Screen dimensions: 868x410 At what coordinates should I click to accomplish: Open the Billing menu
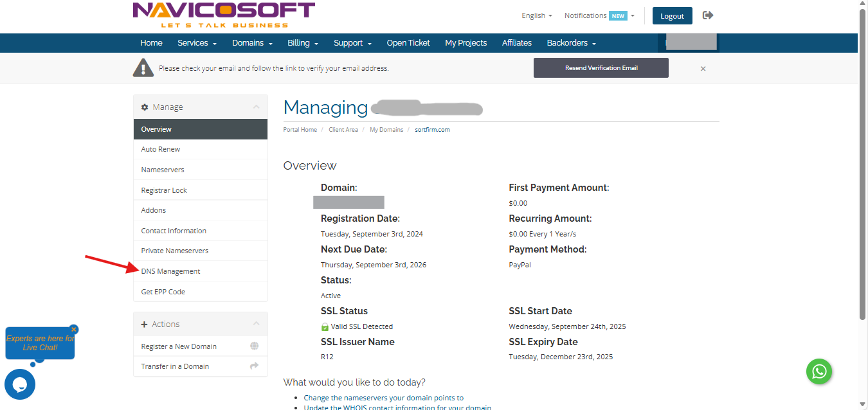pos(302,43)
